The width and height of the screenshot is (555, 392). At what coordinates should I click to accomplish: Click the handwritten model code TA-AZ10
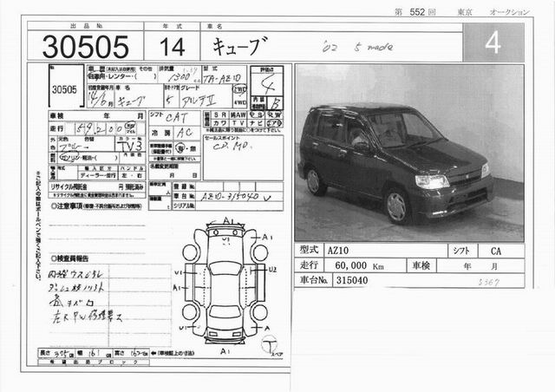tap(222, 79)
